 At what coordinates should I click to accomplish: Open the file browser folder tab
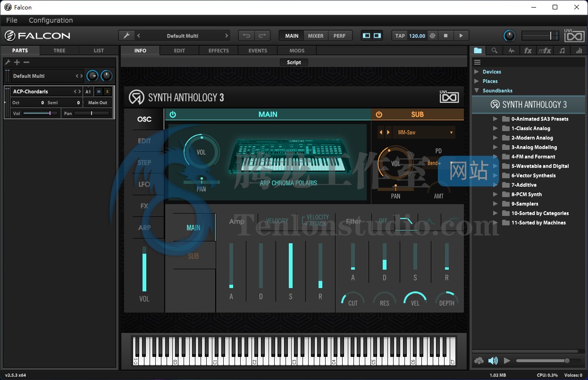(x=478, y=50)
